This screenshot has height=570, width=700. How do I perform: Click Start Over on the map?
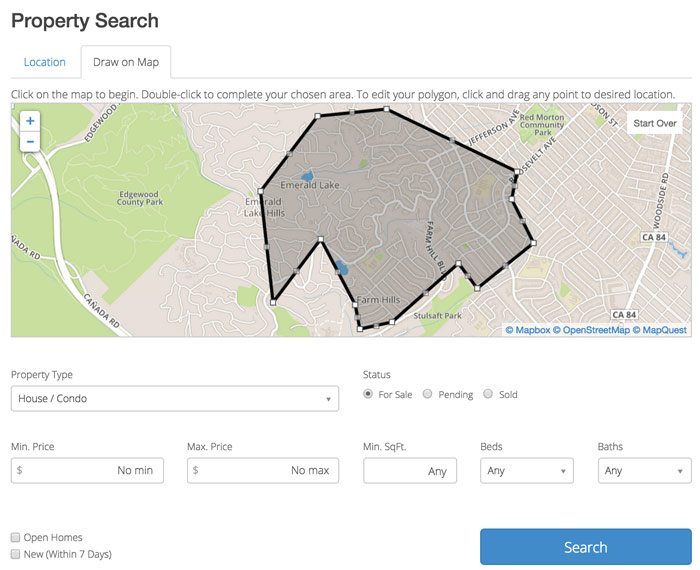point(655,123)
